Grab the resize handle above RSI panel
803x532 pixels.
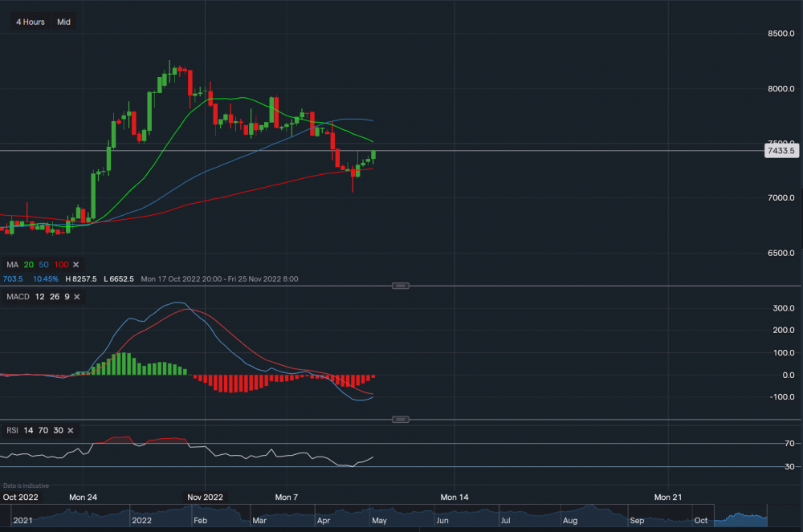point(401,420)
